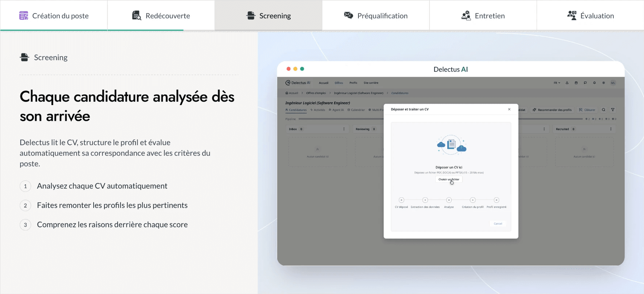644x294 pixels.
Task: Select Accueil in the app top navigation
Action: click(x=323, y=83)
